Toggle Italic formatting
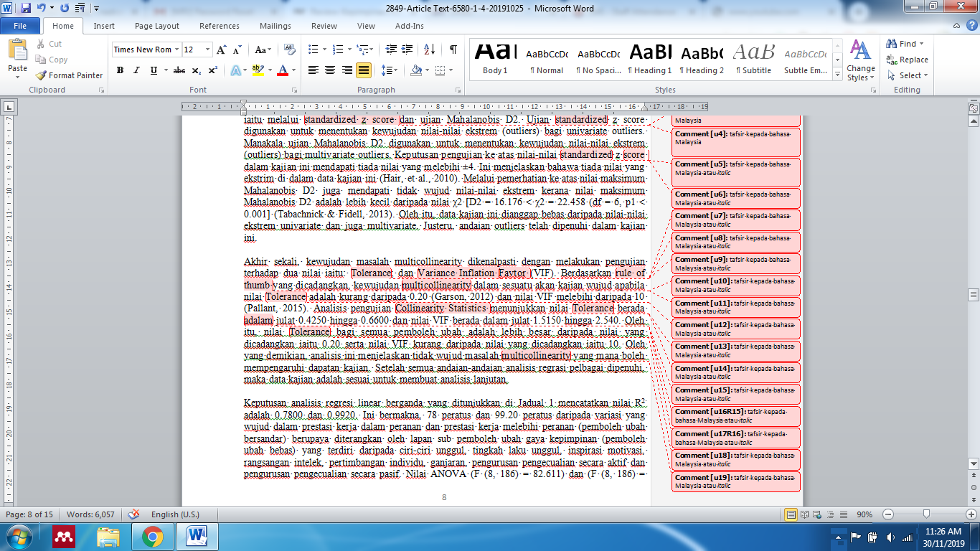 pos(136,70)
